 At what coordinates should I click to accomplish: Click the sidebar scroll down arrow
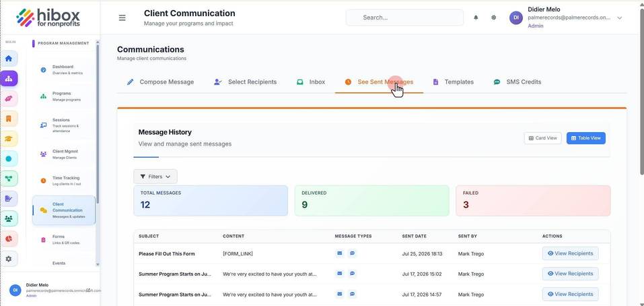98,264
